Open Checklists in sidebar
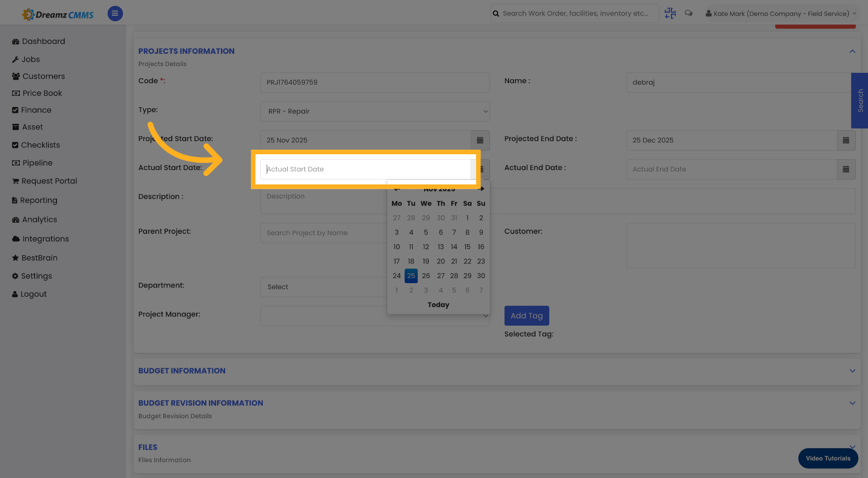868x478 pixels. tap(36, 145)
